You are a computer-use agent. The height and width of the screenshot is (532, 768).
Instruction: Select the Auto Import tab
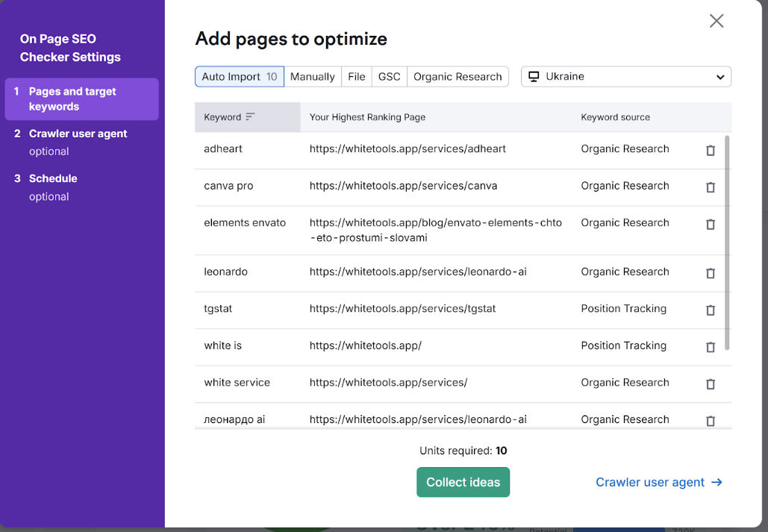tap(239, 77)
